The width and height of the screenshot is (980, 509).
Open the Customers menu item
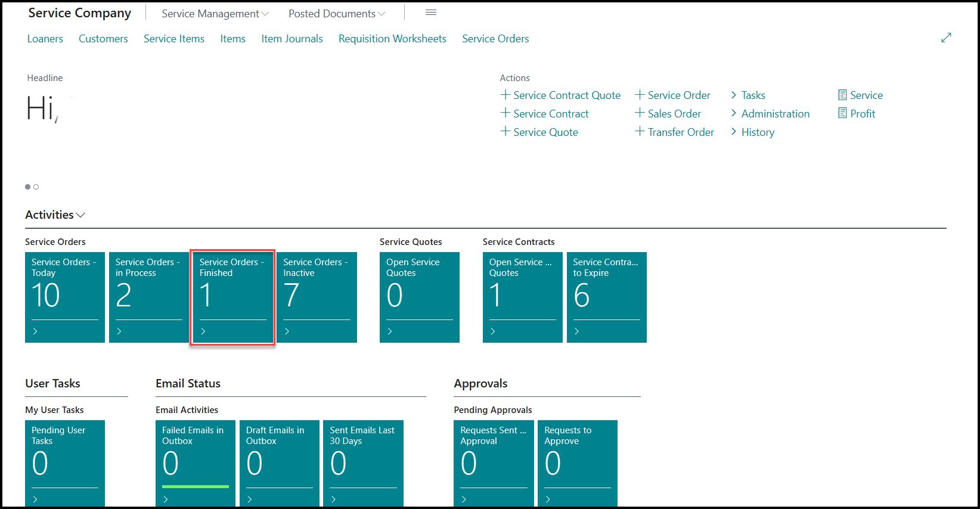click(103, 39)
